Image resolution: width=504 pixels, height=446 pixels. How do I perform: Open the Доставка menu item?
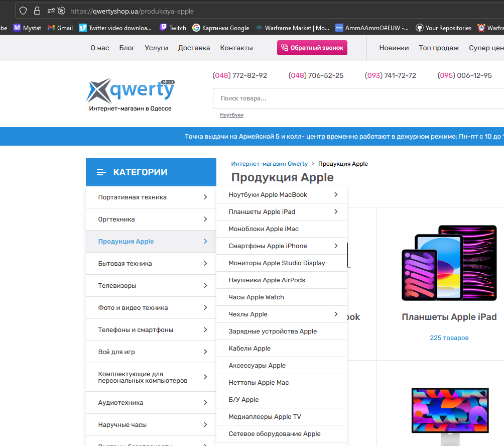tap(194, 48)
